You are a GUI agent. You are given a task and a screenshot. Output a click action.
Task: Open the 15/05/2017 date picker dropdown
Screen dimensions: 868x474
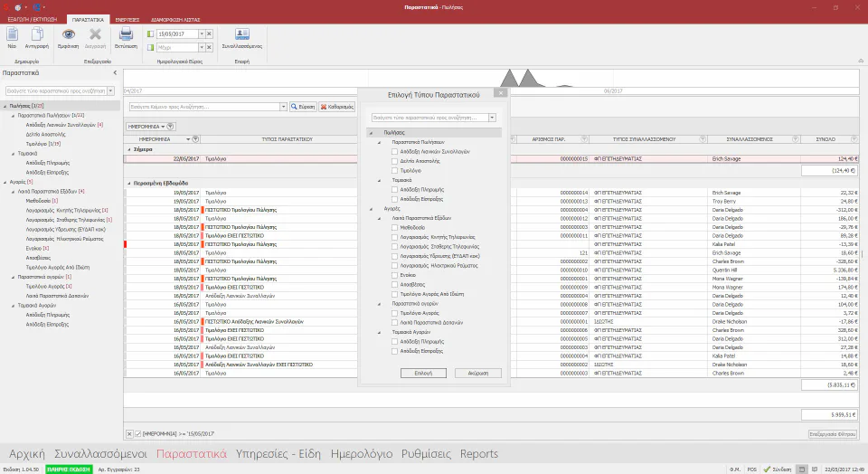point(202,33)
